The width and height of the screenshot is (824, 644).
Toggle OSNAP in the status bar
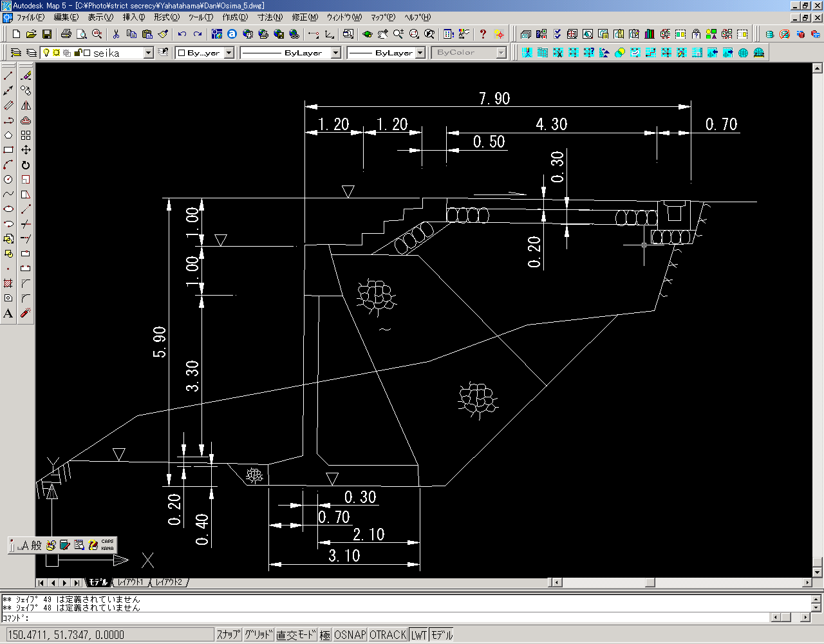pos(350,635)
